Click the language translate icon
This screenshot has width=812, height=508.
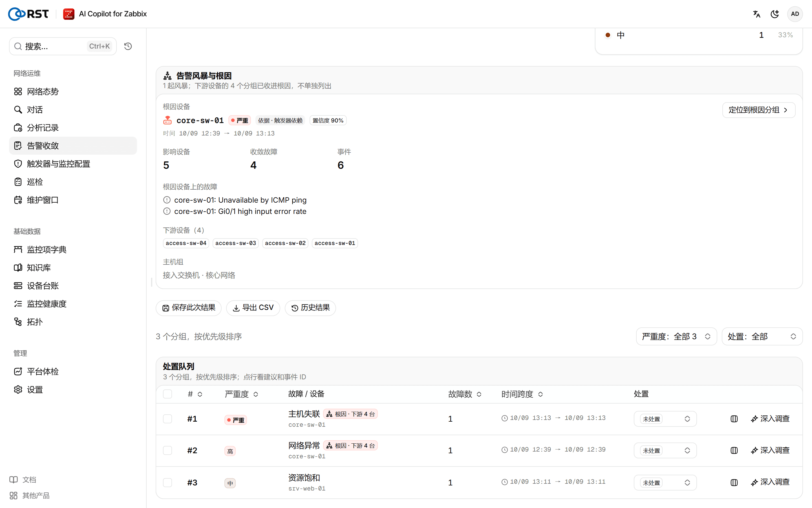coord(756,14)
